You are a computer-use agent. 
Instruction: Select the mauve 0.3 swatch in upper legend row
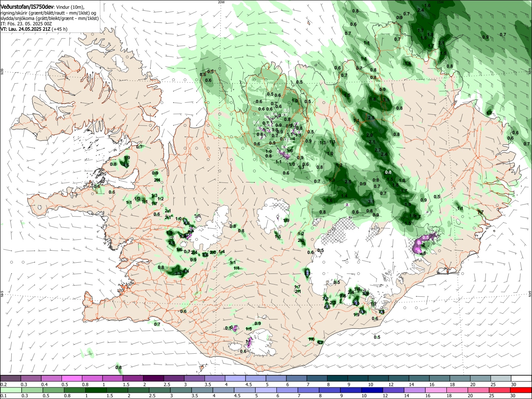pos(31,378)
